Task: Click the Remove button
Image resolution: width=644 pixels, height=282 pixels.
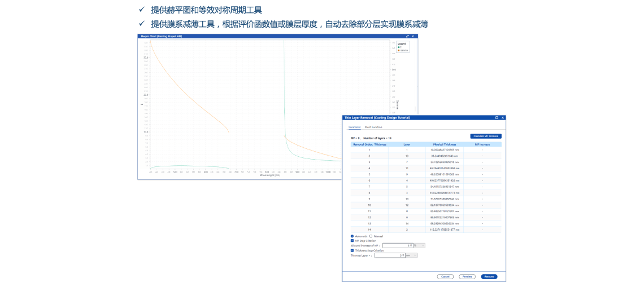Action: (489, 276)
